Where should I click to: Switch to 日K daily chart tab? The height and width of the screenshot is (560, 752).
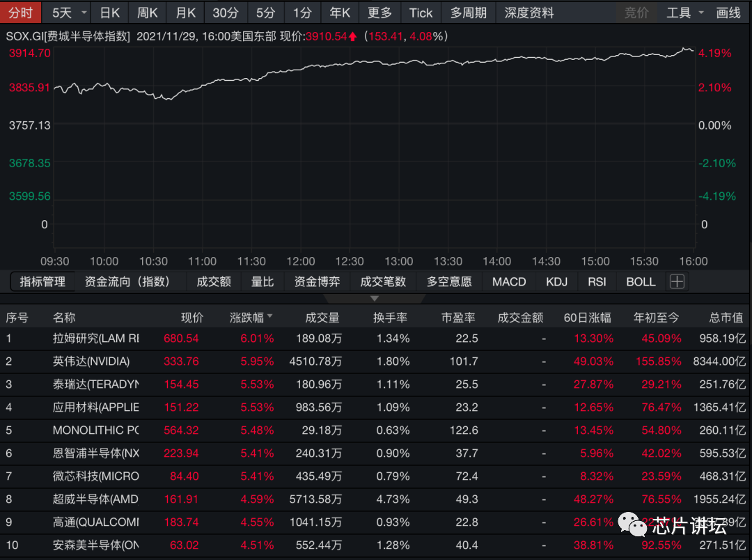(x=110, y=13)
